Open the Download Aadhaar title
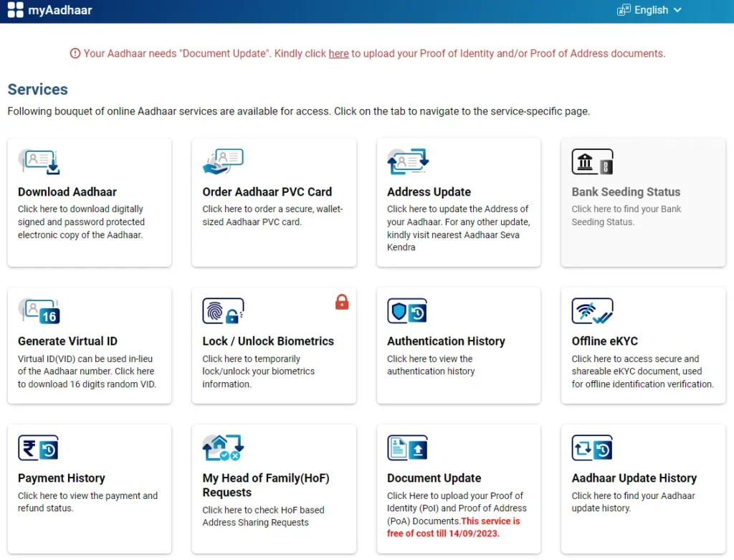The height and width of the screenshot is (560, 734). coord(67,192)
